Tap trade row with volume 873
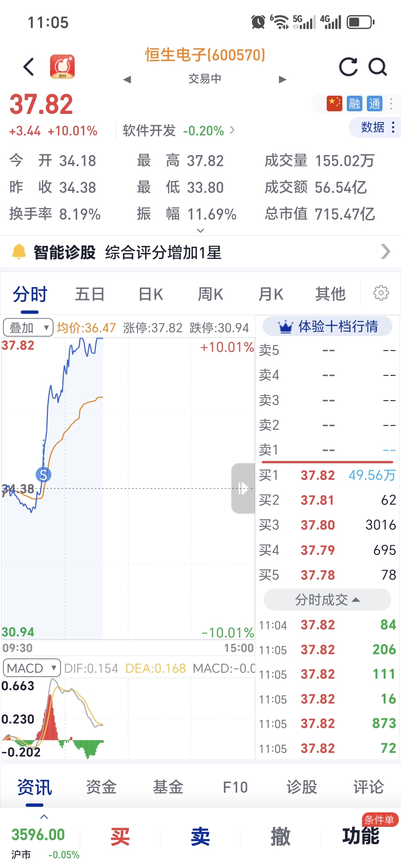The width and height of the screenshot is (401, 868). pos(327,724)
